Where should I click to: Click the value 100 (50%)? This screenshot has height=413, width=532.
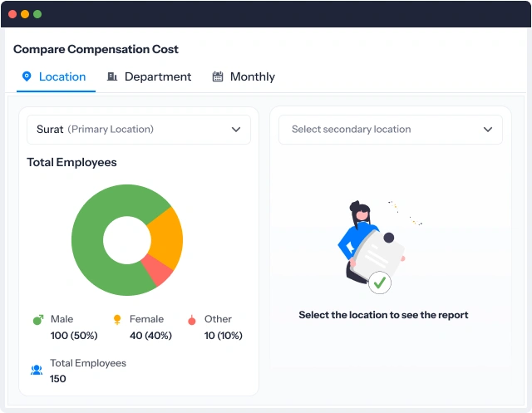coord(74,336)
